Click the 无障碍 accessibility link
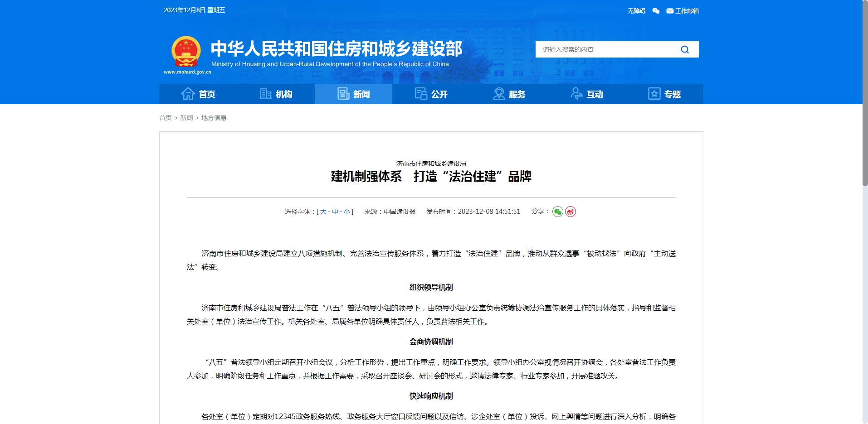Screen dimensions: 868x424 [x=636, y=11]
